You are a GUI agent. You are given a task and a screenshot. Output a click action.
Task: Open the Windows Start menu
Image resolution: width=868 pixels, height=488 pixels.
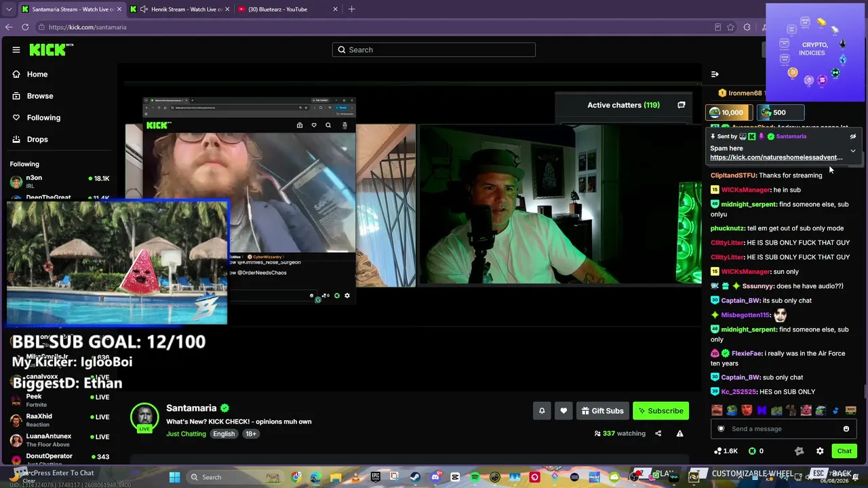(x=174, y=477)
